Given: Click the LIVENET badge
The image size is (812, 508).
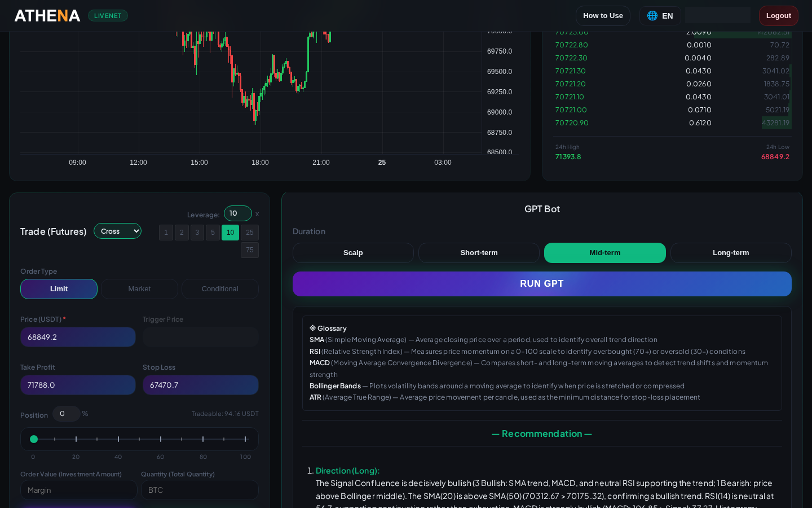Looking at the screenshot, I should 108,15.
